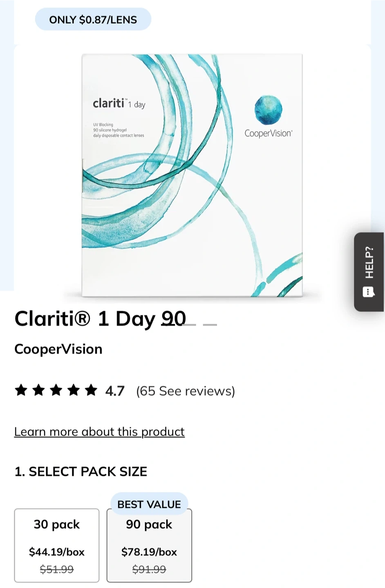Screen dimensions: 385x588
Task: Click the CooperVision globe logo on box
Action: [268, 110]
